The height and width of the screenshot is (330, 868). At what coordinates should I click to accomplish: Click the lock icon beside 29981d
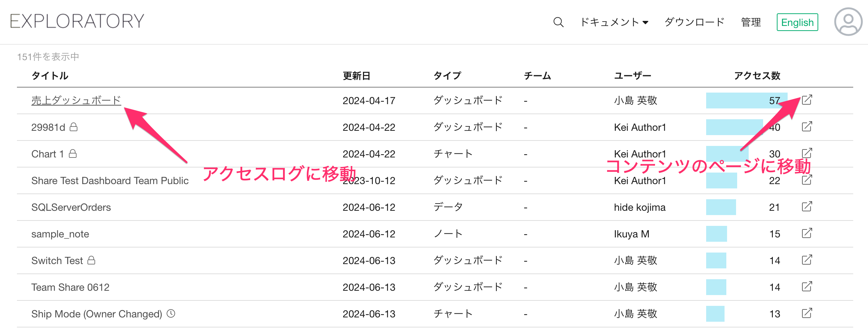[74, 127]
